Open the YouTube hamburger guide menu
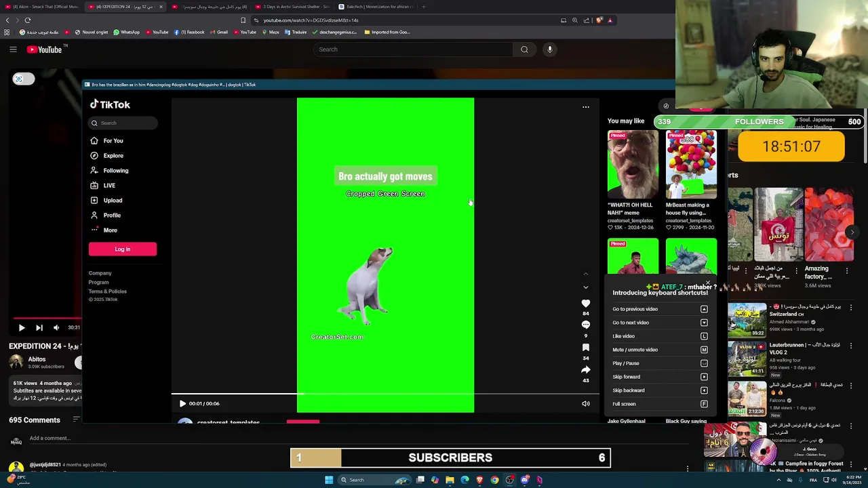This screenshot has width=868, height=488. pyautogui.click(x=13, y=49)
